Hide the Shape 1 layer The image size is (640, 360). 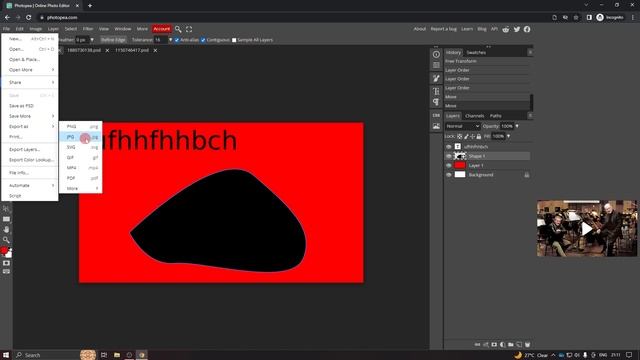click(449, 156)
